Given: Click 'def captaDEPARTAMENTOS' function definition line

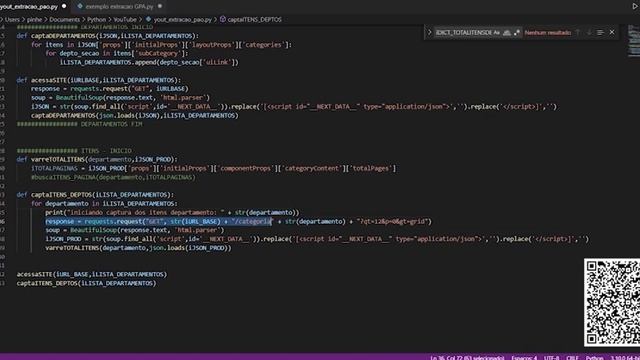Looking at the screenshot, I should [108, 36].
